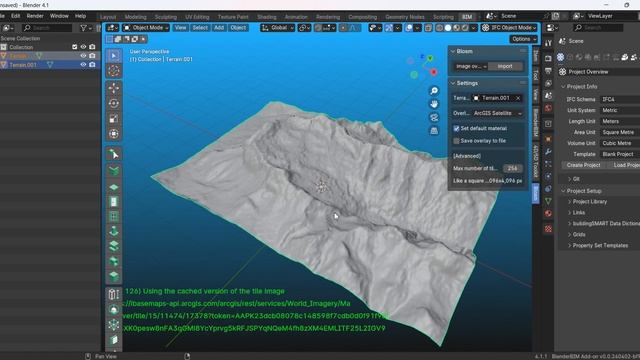The width and height of the screenshot is (640, 360).
Task: Open the IFC Schema IFC4 selector
Action: 620,100
